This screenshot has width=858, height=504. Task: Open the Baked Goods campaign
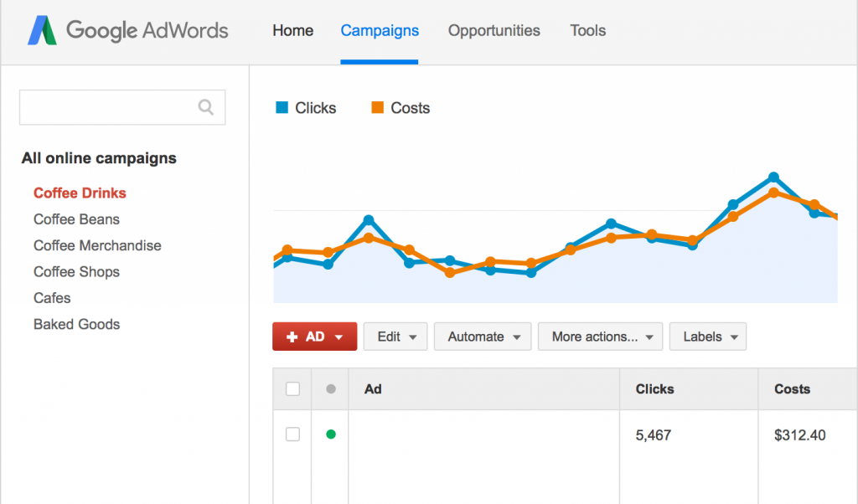(x=76, y=324)
